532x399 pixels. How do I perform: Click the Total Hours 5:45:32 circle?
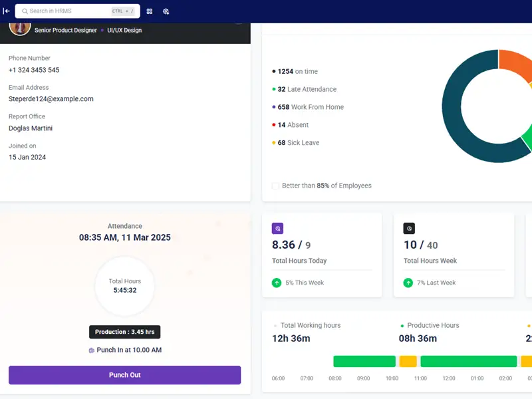[x=125, y=286]
